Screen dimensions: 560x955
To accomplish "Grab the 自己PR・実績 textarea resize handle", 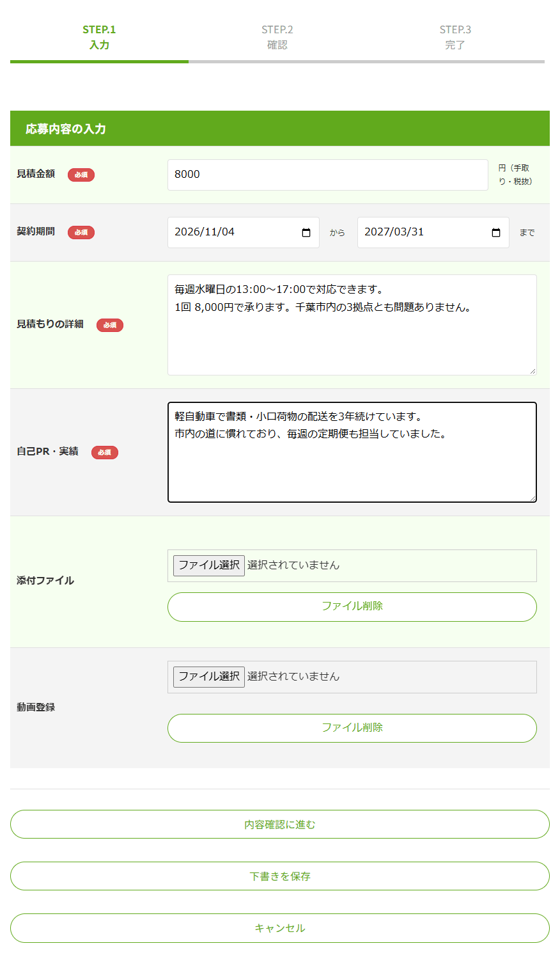I will pos(533,498).
